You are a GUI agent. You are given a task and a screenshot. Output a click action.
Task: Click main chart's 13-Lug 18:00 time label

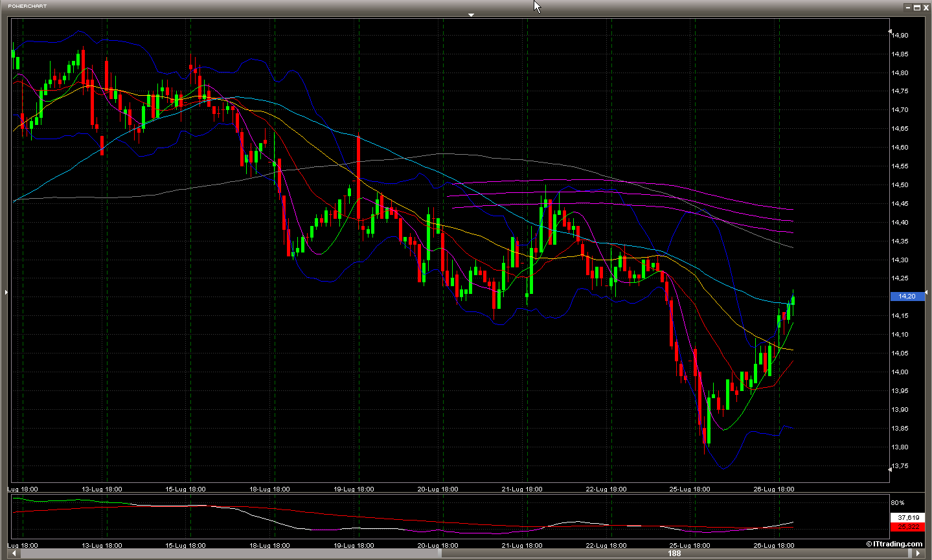(102, 489)
